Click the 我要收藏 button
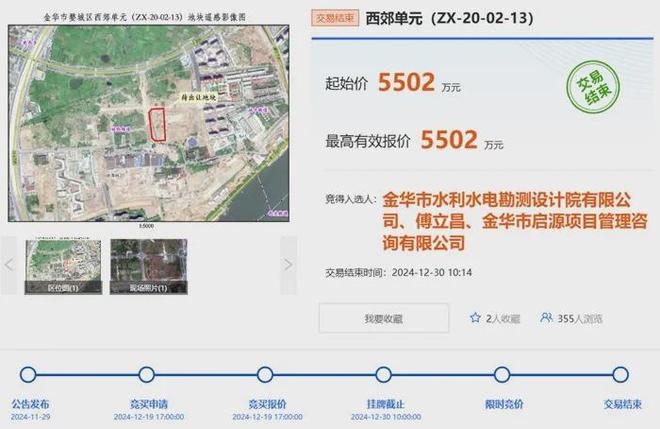The image size is (660, 429). [383, 318]
